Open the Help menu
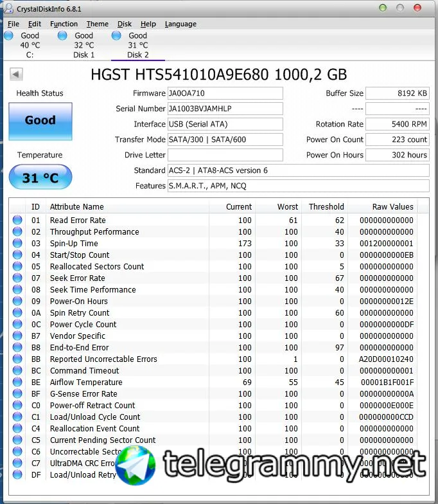Screen dimensions: 438x504 tap(148, 24)
